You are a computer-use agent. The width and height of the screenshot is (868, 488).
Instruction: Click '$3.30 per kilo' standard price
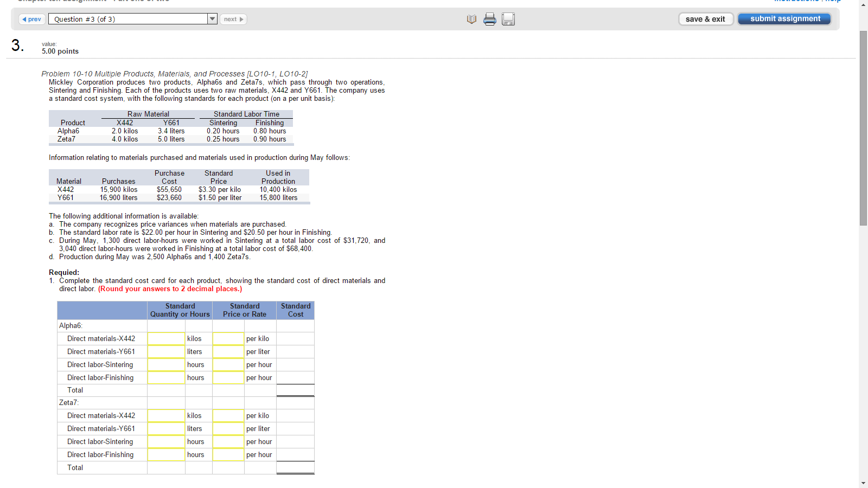[x=220, y=190]
